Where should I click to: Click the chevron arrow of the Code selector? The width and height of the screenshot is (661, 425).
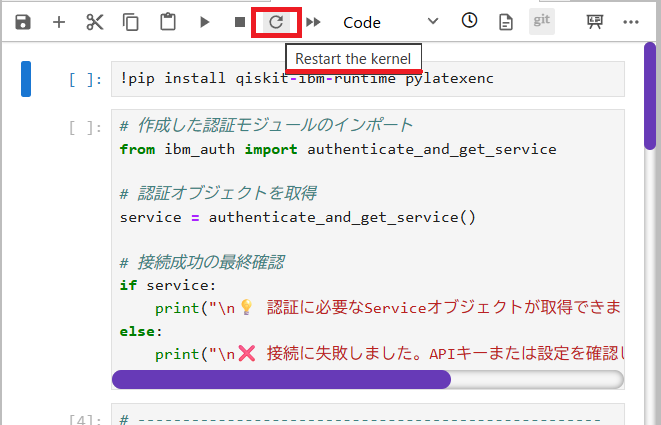pos(432,21)
